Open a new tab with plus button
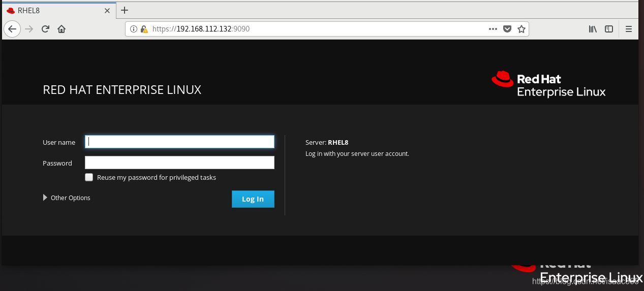Screen dimensions: 644x291 [125, 10]
